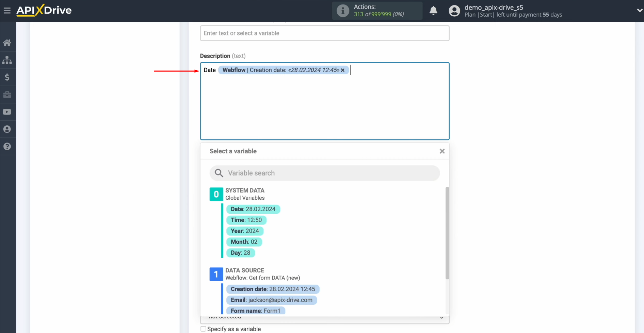Viewport: 644px width, 333px height.
Task: Open the user profile icon in sidebar
Action: click(7, 129)
